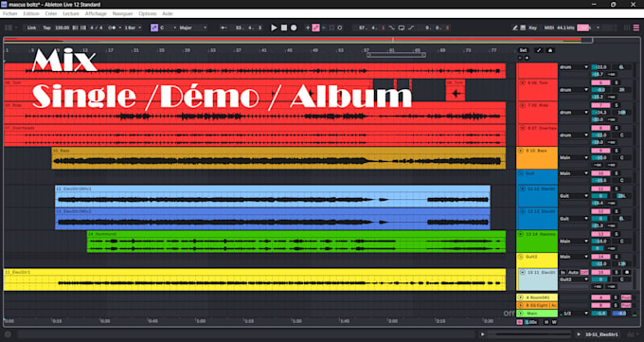The height and width of the screenshot is (342, 644).
Task: Click the session record circle icon
Action: pyautogui.click(x=340, y=28)
